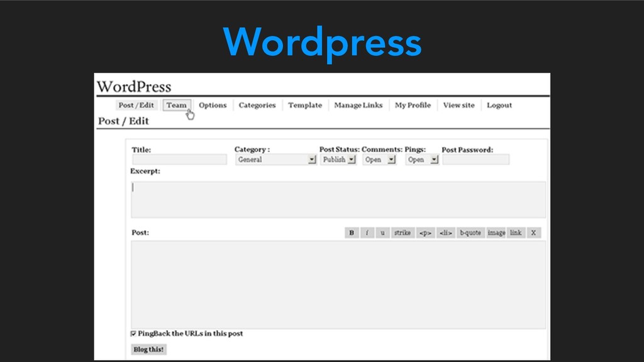Toggle PingBack the URLs checkbox

point(133,334)
